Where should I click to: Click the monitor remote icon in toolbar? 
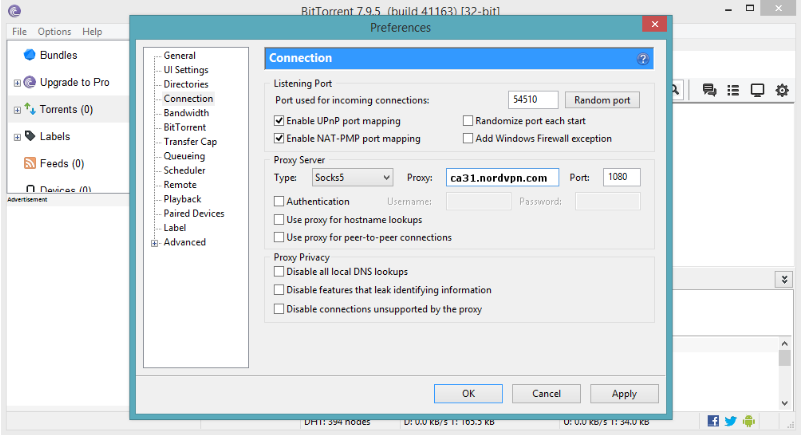tap(757, 90)
